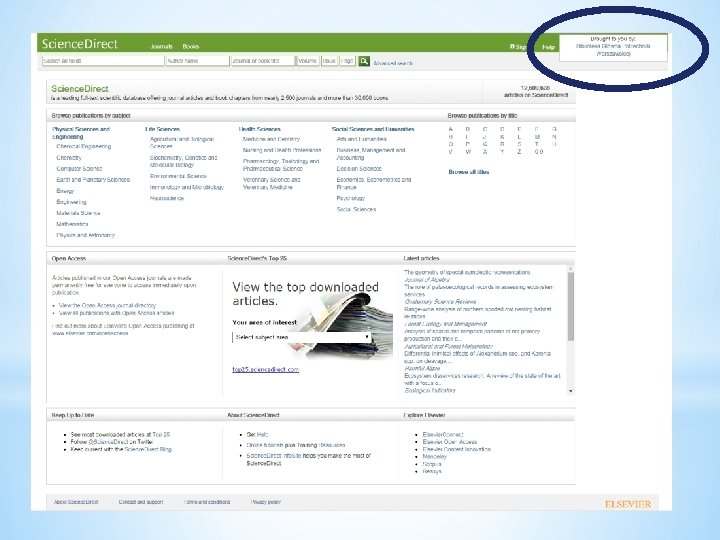Browse Agricultural and Biological Sciences

182,142
